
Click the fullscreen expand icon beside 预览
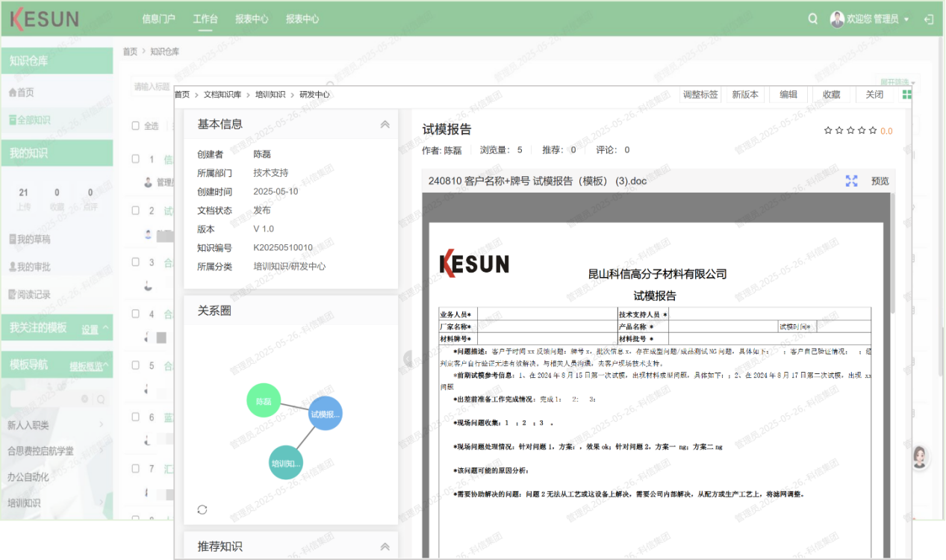(x=851, y=181)
